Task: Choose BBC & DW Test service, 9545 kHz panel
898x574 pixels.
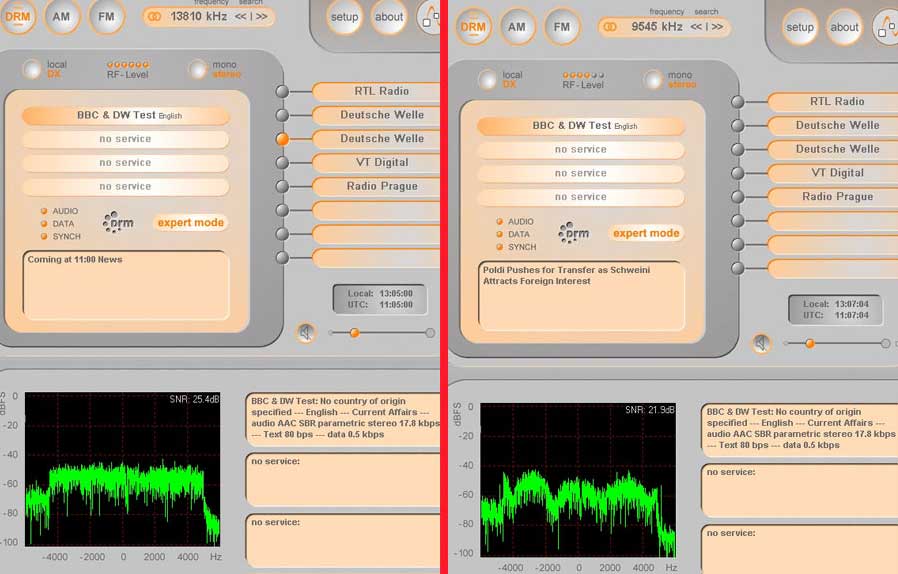Action: (x=581, y=125)
